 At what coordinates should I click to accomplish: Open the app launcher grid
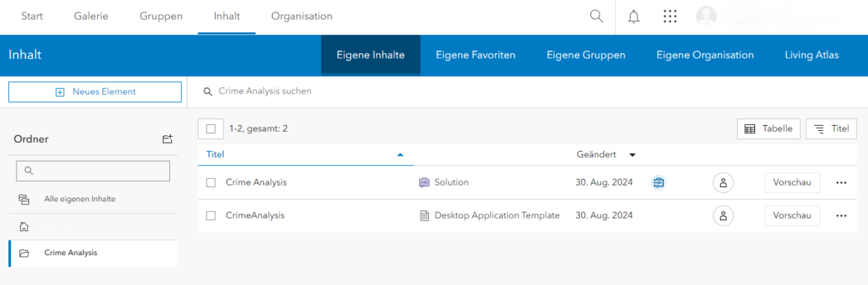coord(670,16)
